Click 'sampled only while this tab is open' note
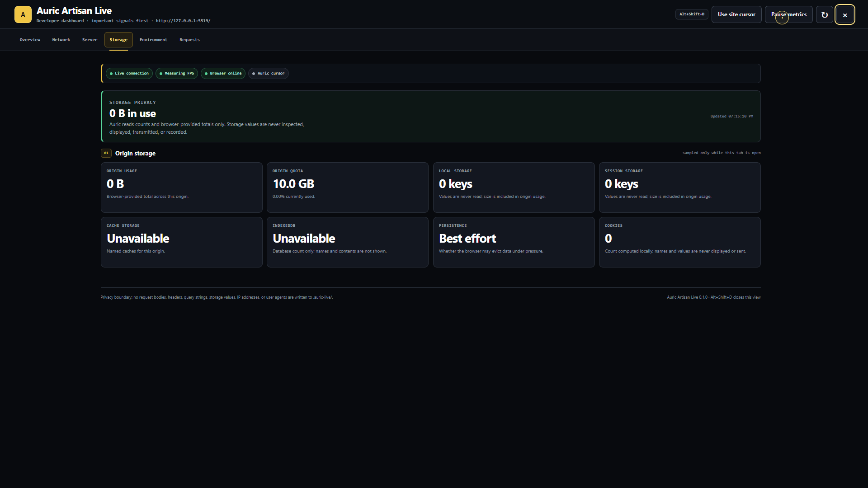This screenshot has width=868, height=488. [x=722, y=153]
